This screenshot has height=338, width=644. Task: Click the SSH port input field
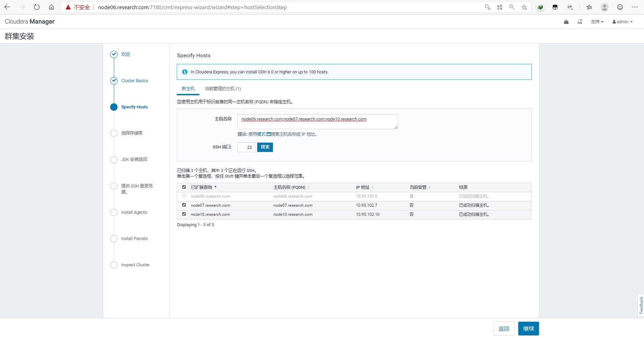(247, 147)
